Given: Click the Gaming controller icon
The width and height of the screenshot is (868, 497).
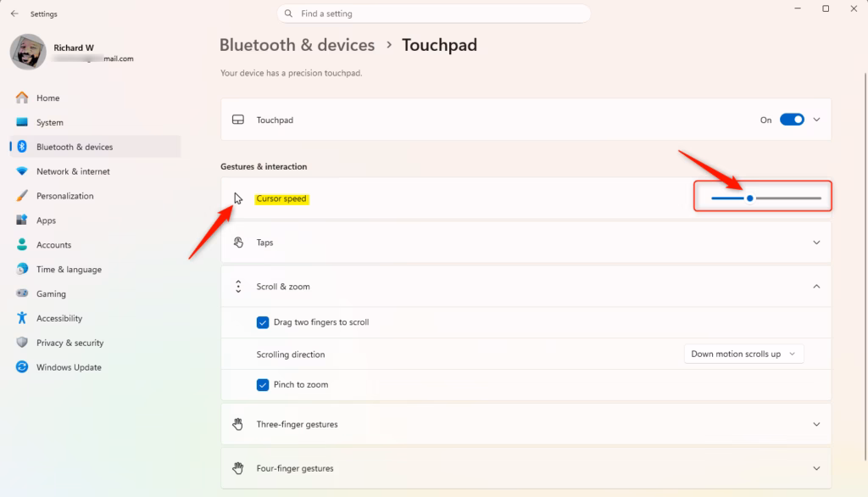Looking at the screenshot, I should tap(22, 293).
